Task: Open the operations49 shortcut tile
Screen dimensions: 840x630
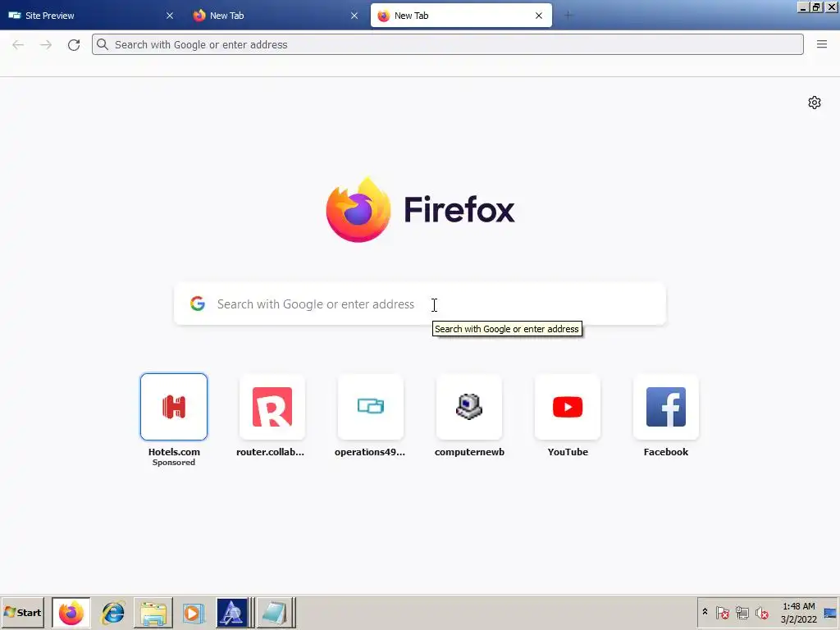Action: coord(370,407)
